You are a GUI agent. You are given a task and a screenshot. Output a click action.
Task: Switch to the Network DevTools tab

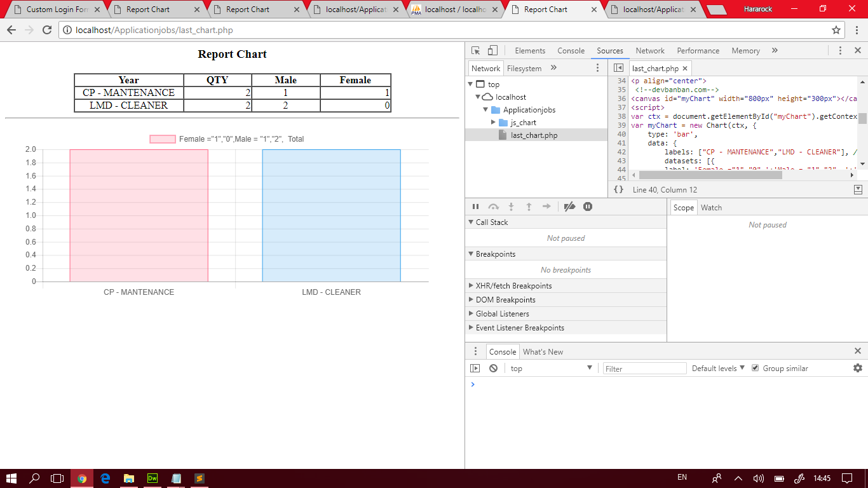point(649,51)
